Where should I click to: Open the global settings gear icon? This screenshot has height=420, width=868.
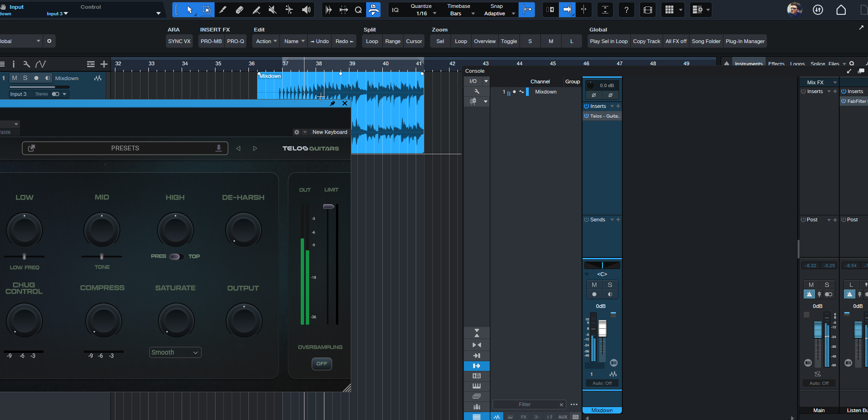[49, 41]
